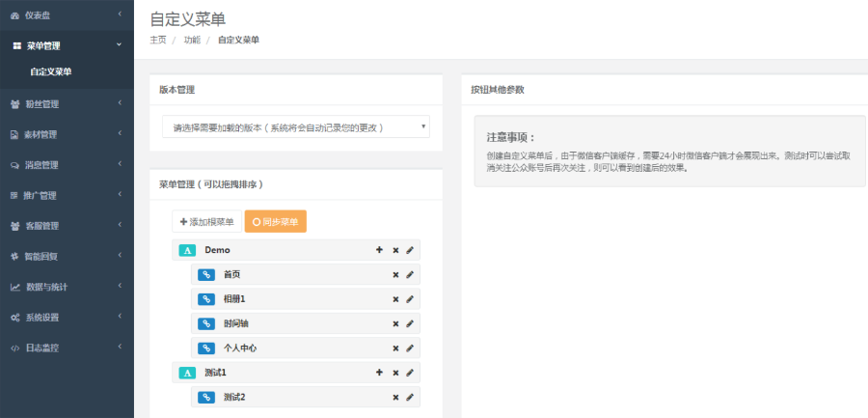Select the 相册1 menu item label
Image resolution: width=868 pixels, height=418 pixels.
234,299
